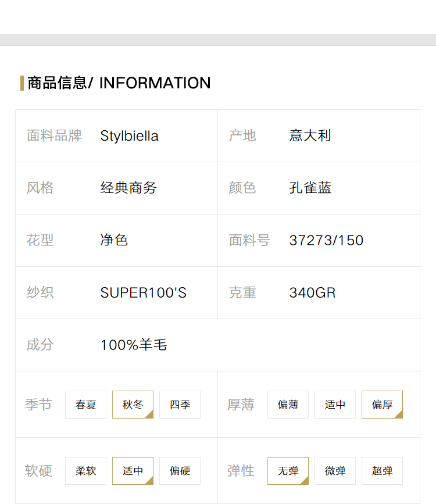Choose the 偏硬 softness option
The width and height of the screenshot is (436, 504).
(180, 470)
